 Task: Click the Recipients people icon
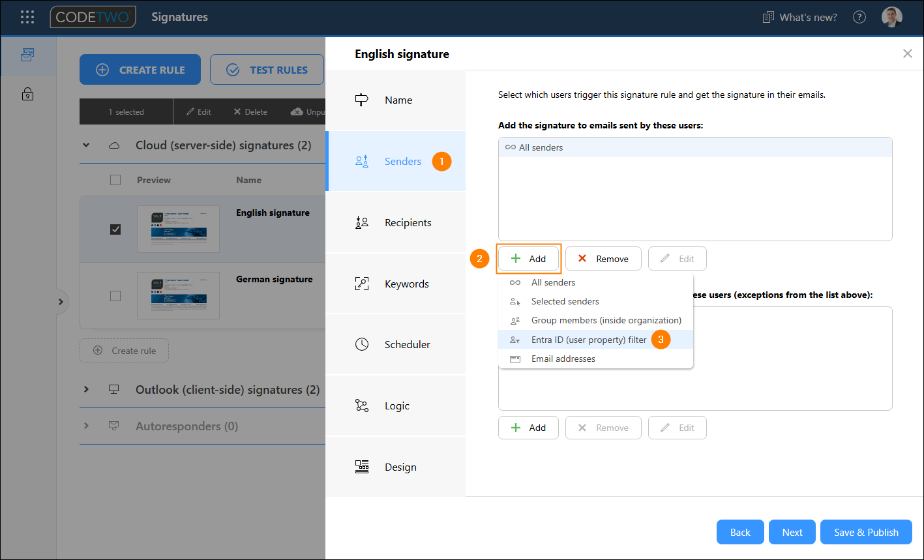(362, 222)
